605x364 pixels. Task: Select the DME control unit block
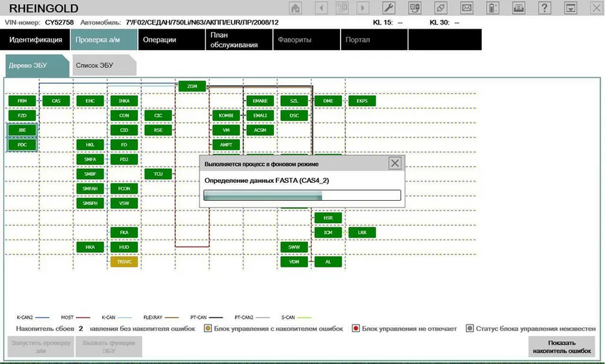[328, 101]
